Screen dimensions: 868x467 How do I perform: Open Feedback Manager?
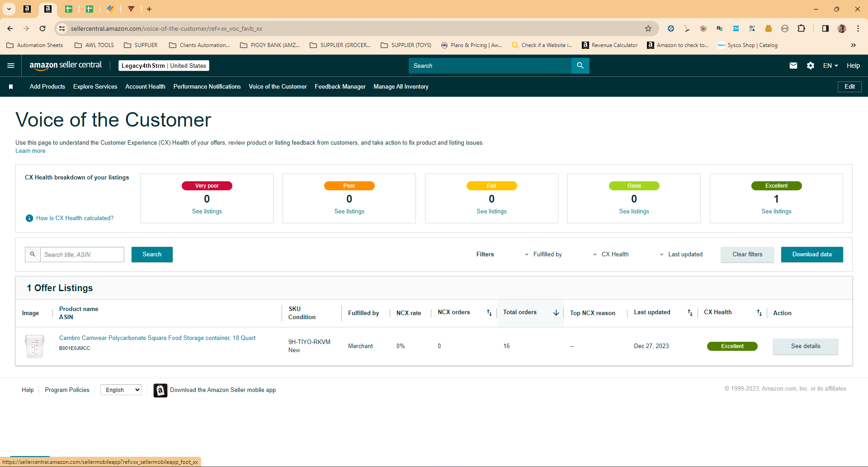coord(340,87)
